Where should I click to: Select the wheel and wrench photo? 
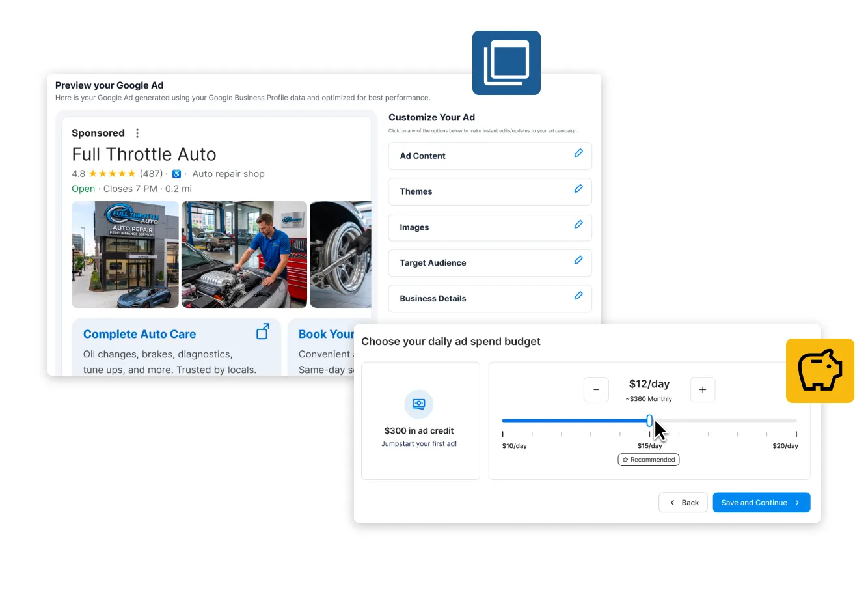pos(340,255)
